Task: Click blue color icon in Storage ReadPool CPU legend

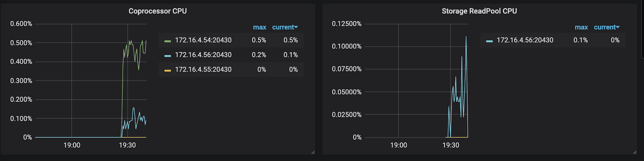Action: (x=489, y=41)
